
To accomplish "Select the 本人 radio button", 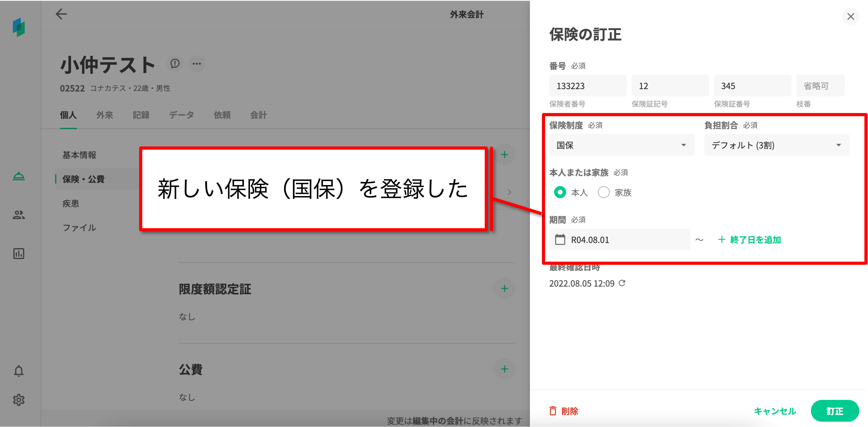I will click(560, 192).
